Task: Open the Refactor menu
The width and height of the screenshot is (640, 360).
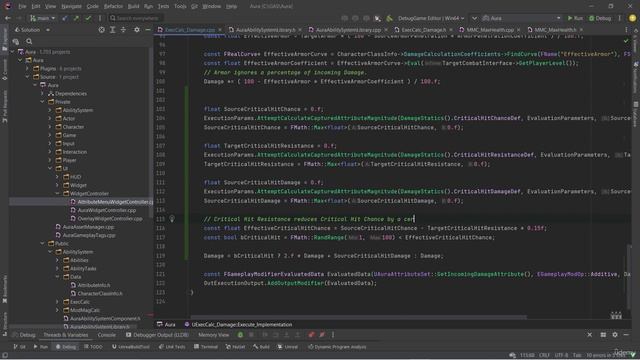Action: pyautogui.click(x=113, y=6)
